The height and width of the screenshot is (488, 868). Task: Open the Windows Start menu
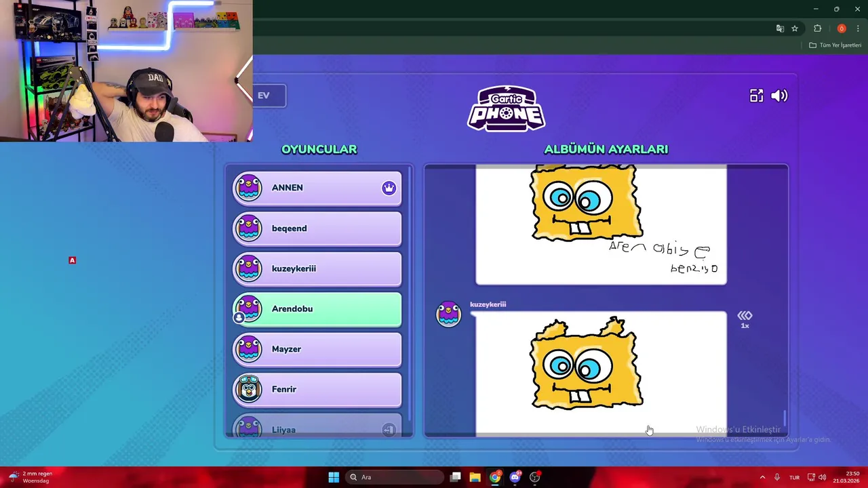click(x=334, y=477)
